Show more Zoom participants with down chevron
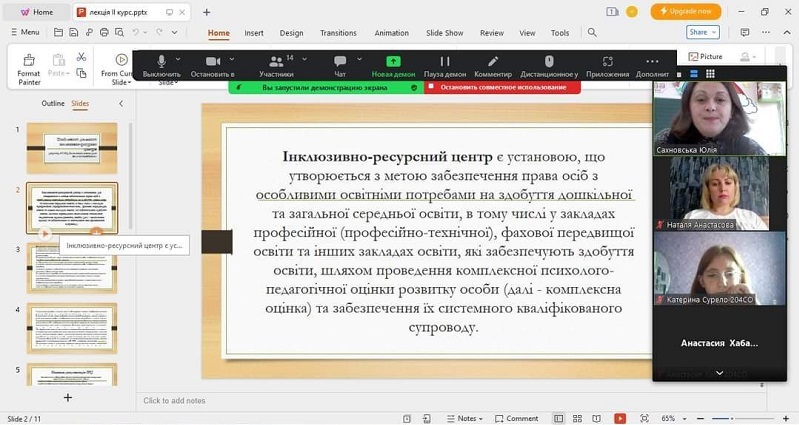 [720, 373]
